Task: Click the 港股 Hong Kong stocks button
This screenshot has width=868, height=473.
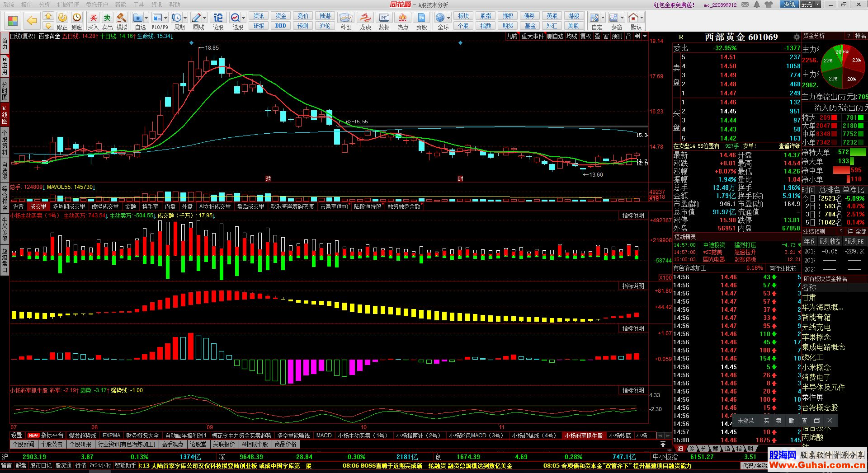Action: pos(574,16)
